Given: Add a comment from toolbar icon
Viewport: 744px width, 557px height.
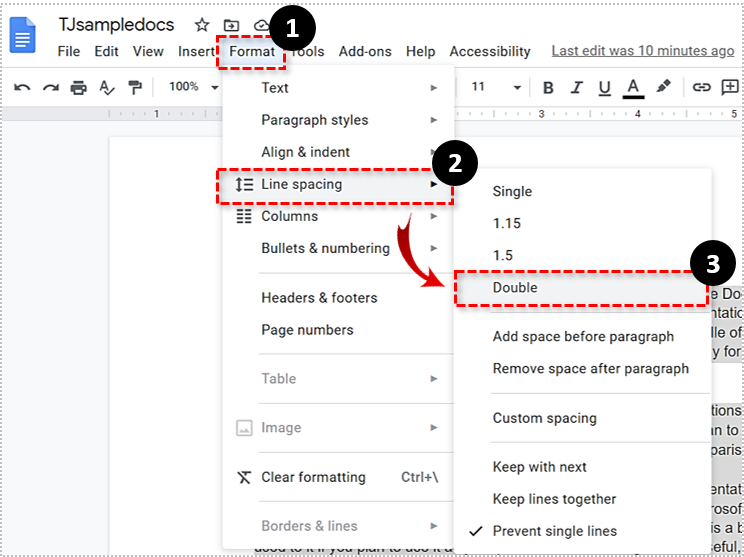Looking at the screenshot, I should click(x=730, y=87).
